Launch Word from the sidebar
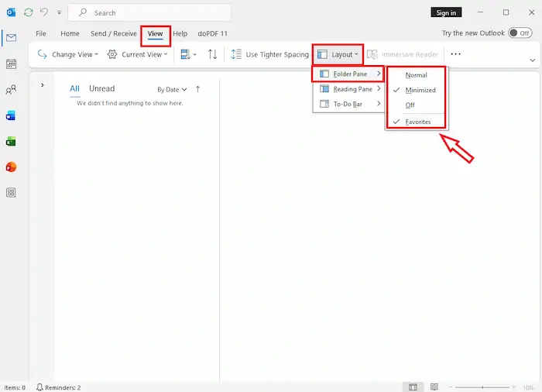This screenshot has height=392, width=542. tap(11, 115)
